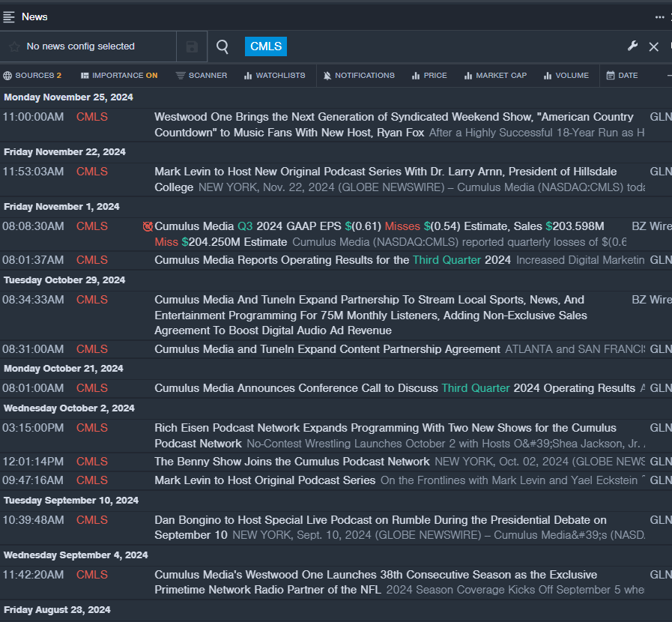Image resolution: width=672 pixels, height=622 pixels.
Task: Click the earnings-miss target icon beside Cumulus Q3
Action: pos(148,226)
